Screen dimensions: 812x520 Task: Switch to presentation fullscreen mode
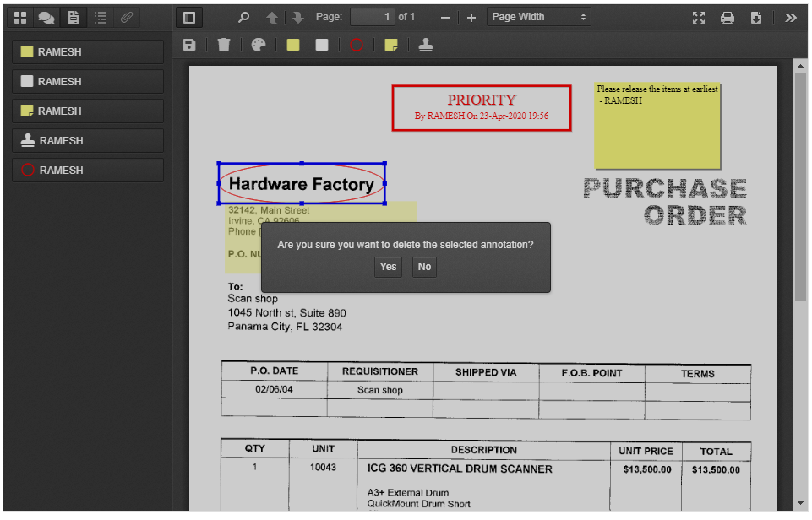(x=699, y=17)
